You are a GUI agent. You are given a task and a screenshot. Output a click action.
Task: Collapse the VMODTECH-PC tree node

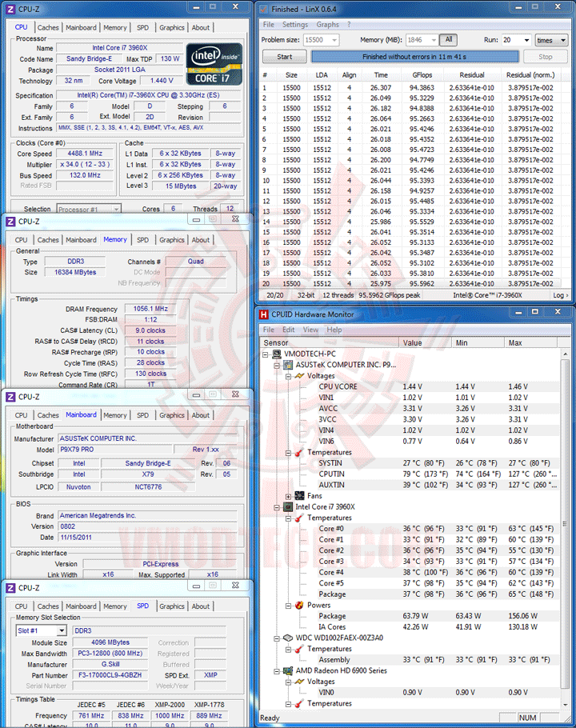(266, 354)
